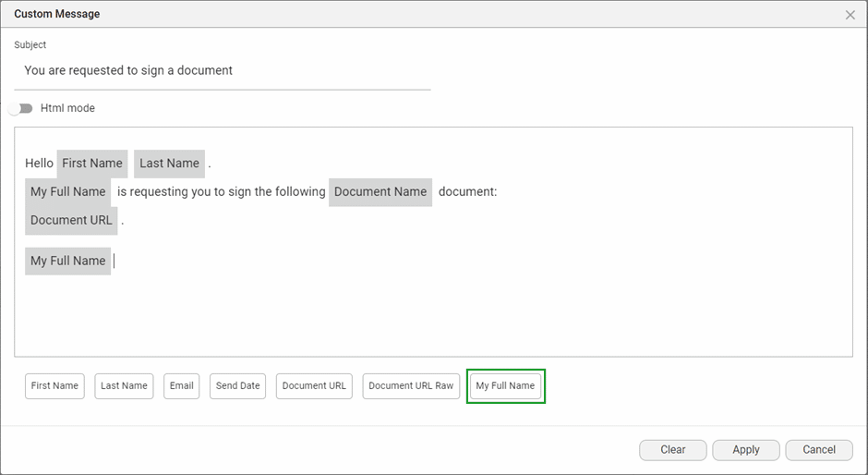Click empty area of message editor
Viewport: 868px width, 475px height.
click(x=462, y=314)
